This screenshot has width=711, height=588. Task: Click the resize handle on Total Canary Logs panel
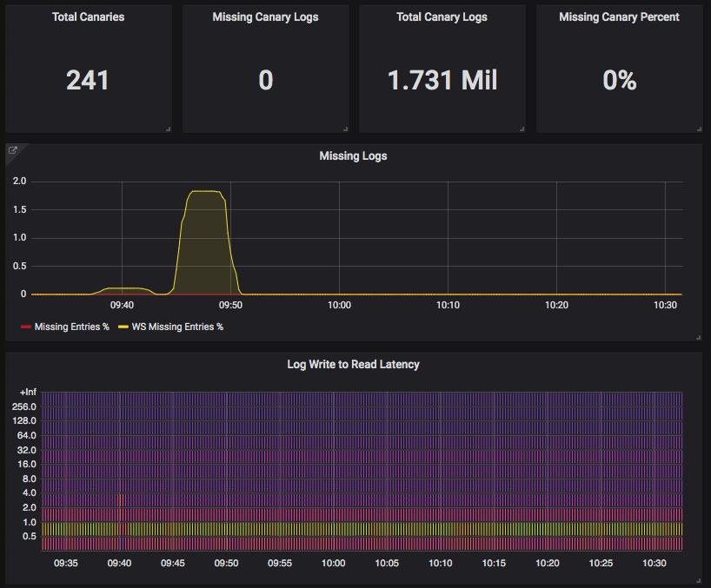523,129
